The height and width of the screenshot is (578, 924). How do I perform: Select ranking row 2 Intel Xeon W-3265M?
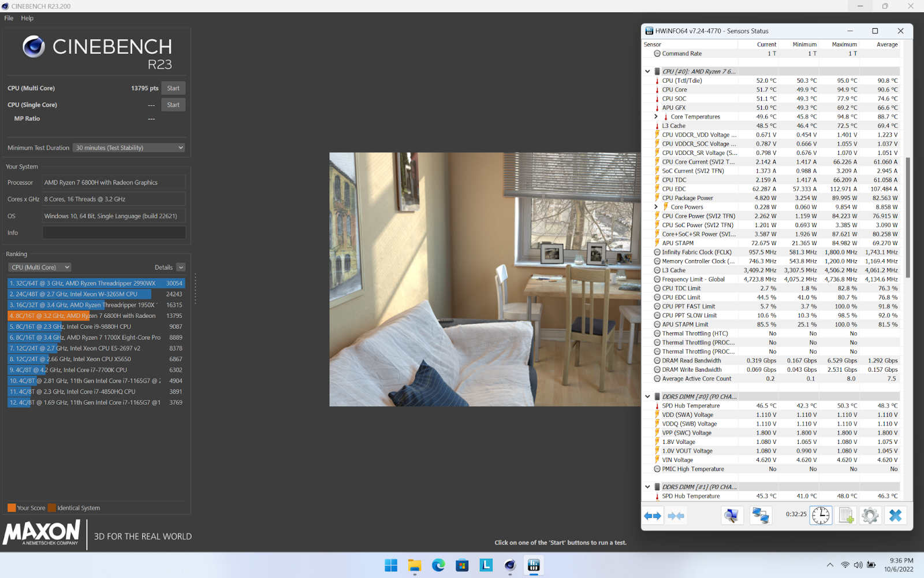click(x=96, y=294)
